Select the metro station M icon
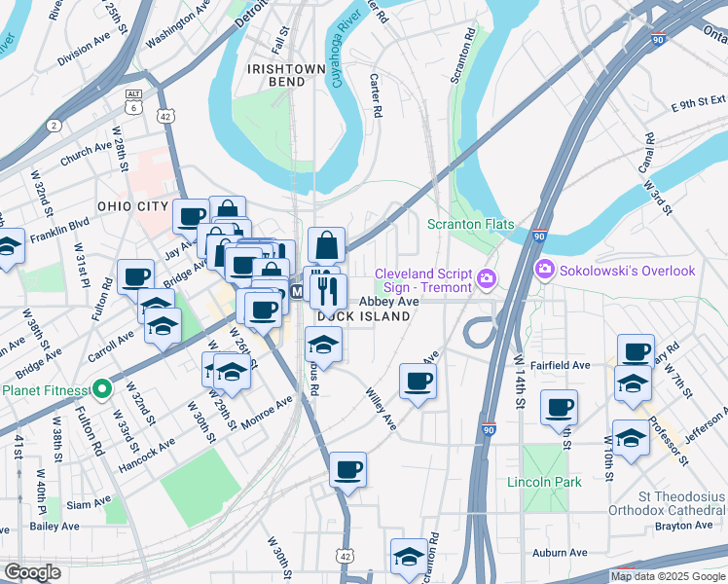 click(297, 292)
